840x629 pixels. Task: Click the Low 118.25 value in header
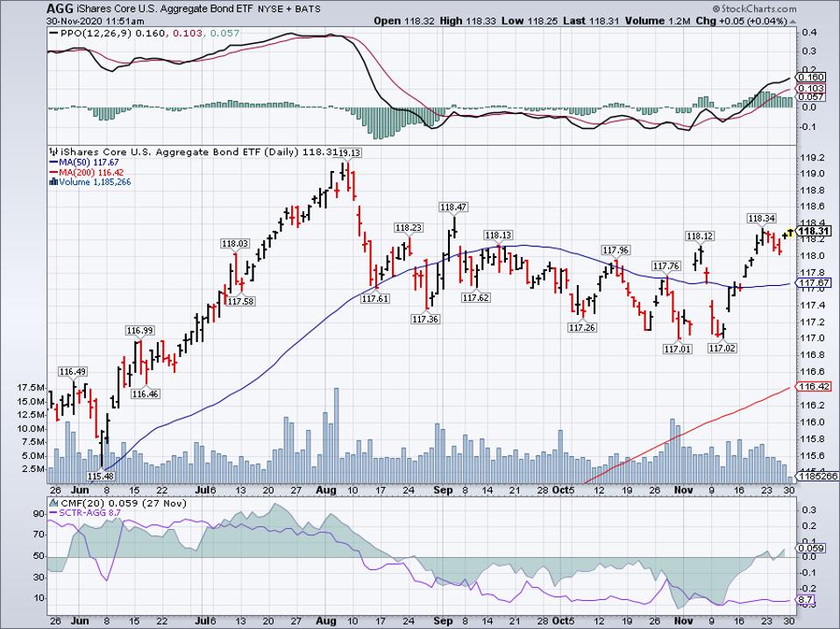(530, 21)
